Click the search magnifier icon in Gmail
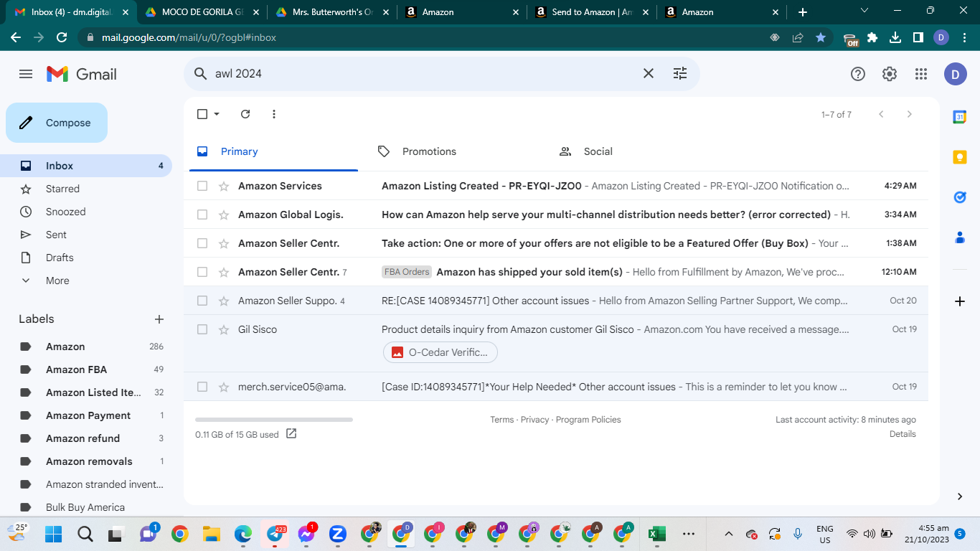The image size is (980, 551). pyautogui.click(x=201, y=73)
